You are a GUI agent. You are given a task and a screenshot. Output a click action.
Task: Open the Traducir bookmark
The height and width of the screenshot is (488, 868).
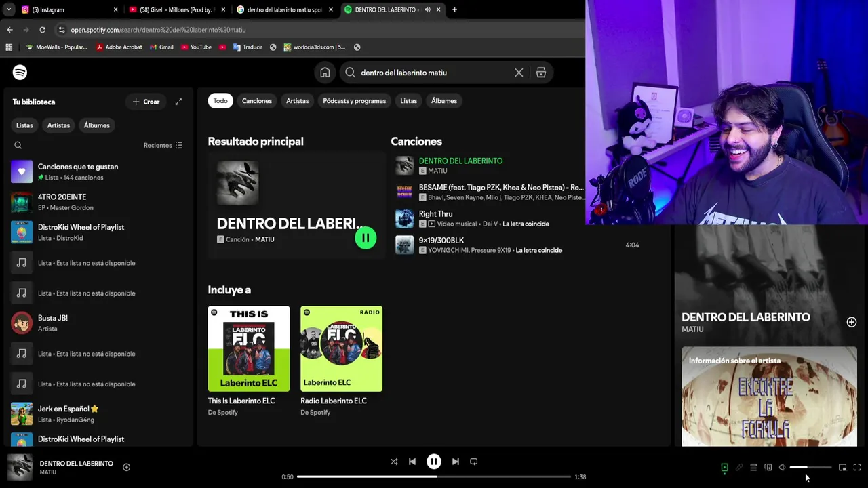248,47
